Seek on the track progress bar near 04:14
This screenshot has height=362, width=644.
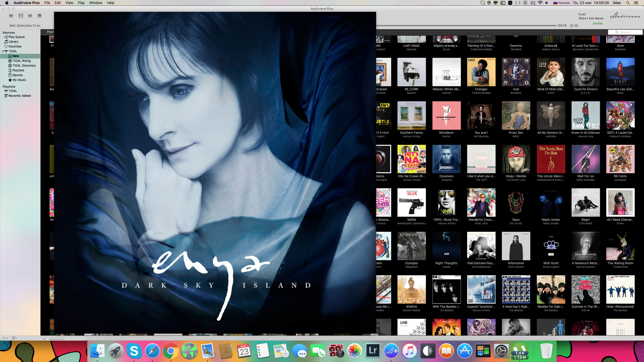tap(466, 26)
